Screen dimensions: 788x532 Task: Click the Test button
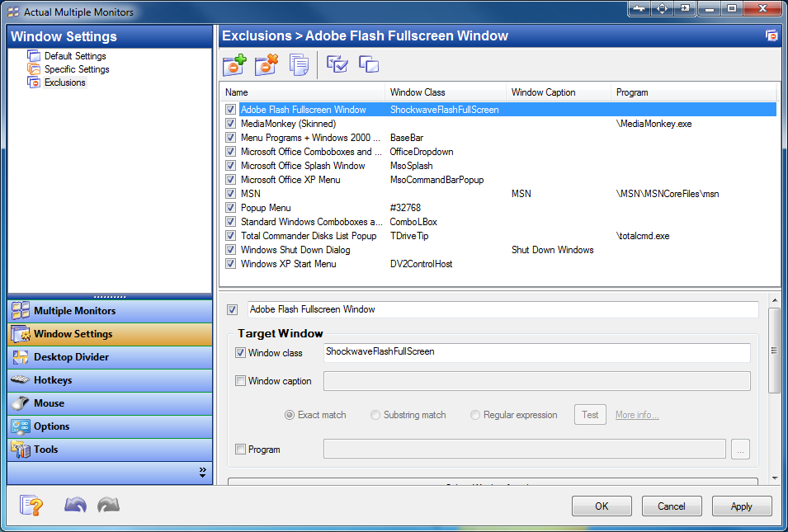590,415
